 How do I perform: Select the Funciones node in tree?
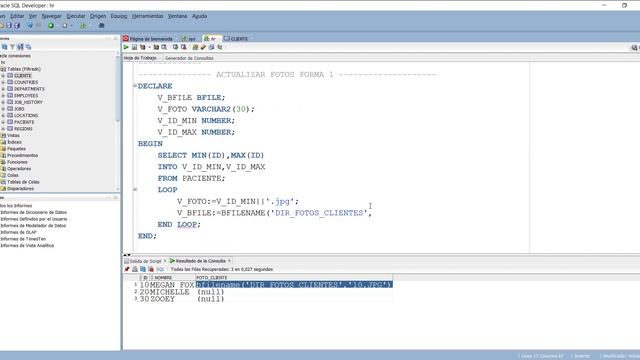(x=17, y=162)
